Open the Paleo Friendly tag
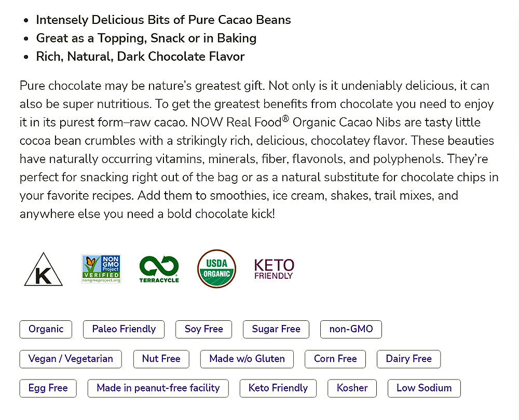This screenshot has height=420, width=519. [x=124, y=329]
